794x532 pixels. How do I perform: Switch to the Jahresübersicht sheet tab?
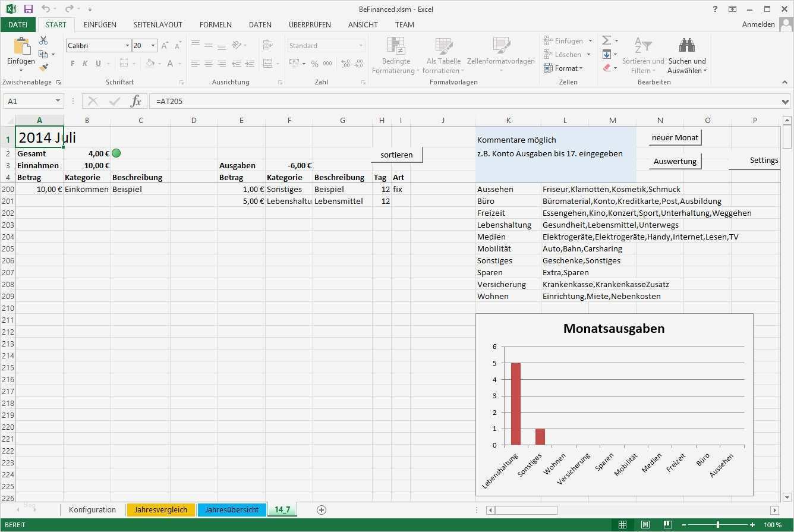coord(231,510)
